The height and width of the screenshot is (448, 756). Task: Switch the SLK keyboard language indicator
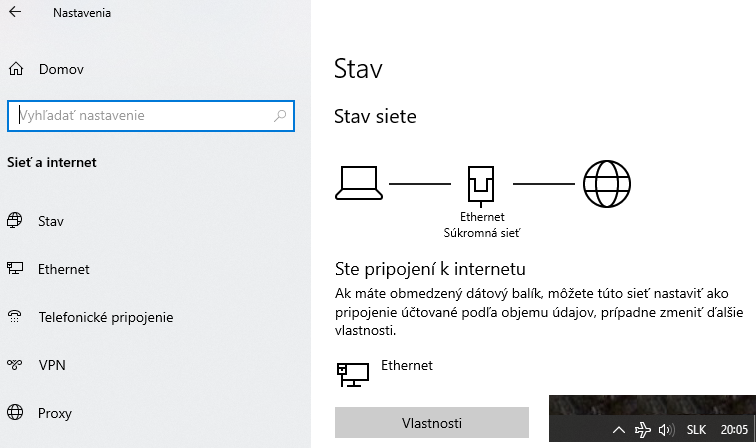(696, 430)
